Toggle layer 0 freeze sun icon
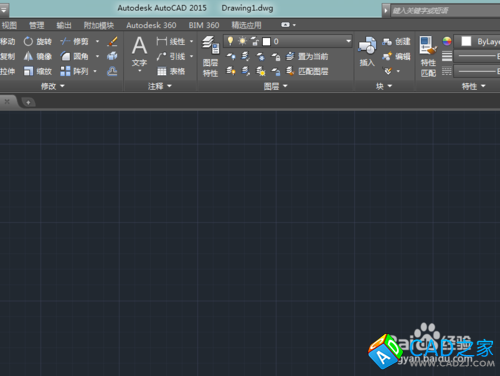Image resolution: width=500 pixels, height=376 pixels. click(x=242, y=41)
